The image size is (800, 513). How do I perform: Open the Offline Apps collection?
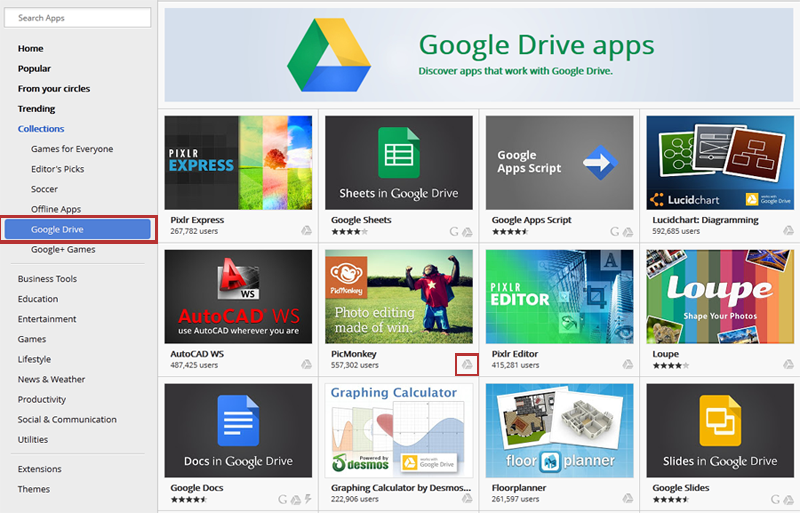coord(56,209)
